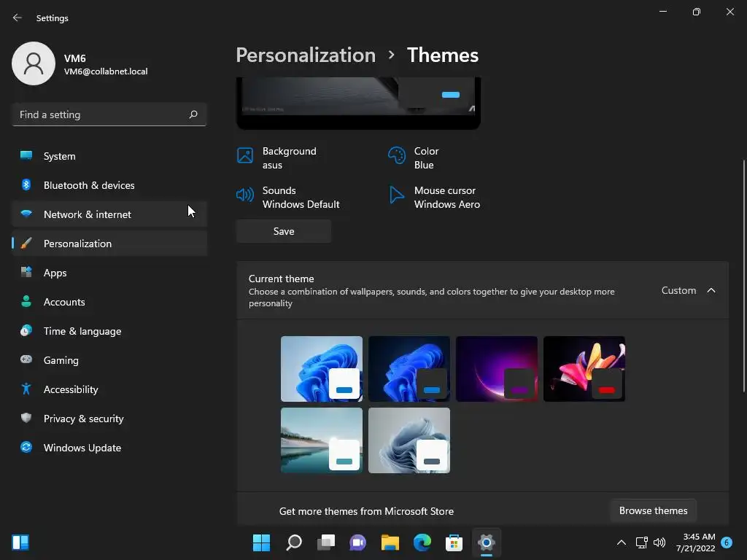Click the Network wifi icon
747x560 pixels.
[x=26, y=214]
